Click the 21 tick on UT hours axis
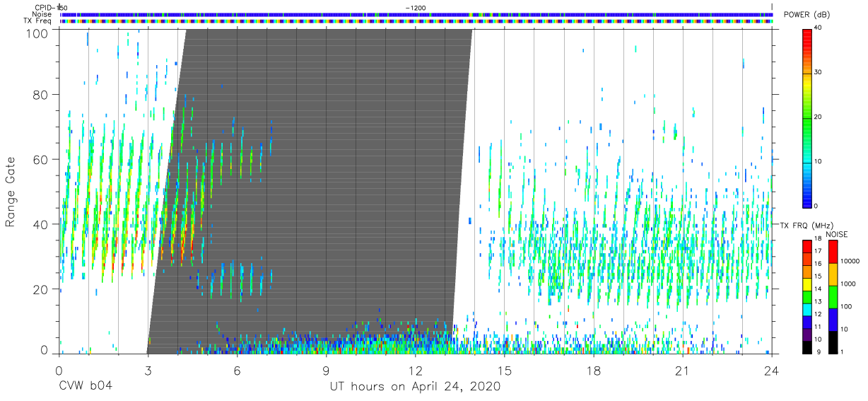This screenshot has width=868, height=401. click(x=683, y=370)
